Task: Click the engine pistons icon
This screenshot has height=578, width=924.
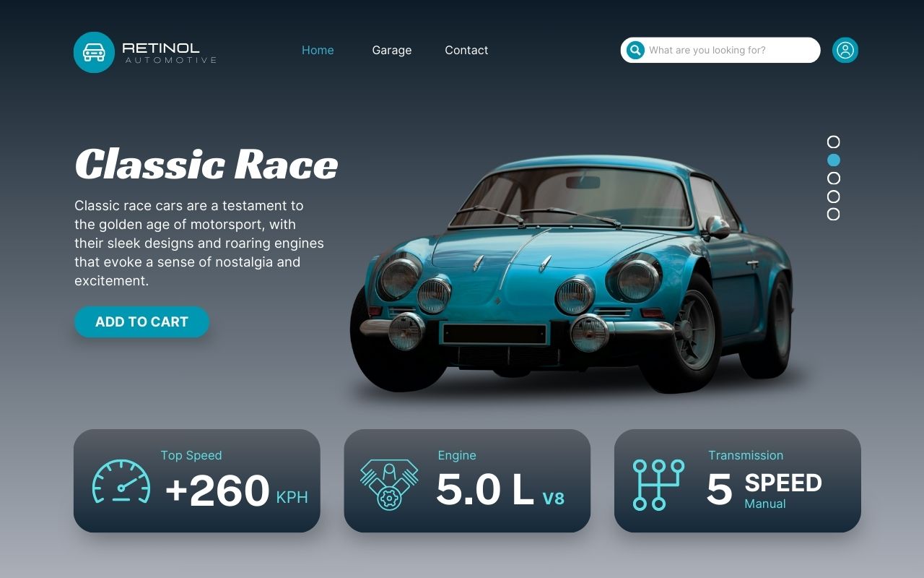Action: [389, 484]
